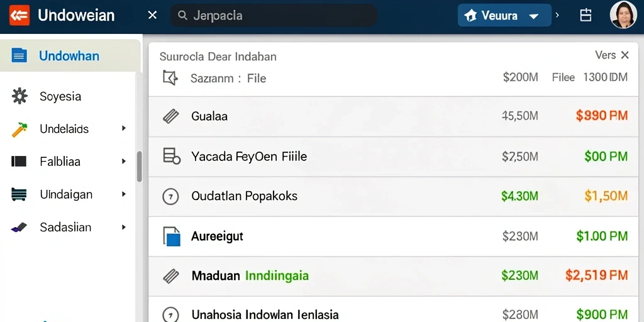Open the Veuura dropdown
Viewport: 644px width, 322px height.
(504, 16)
